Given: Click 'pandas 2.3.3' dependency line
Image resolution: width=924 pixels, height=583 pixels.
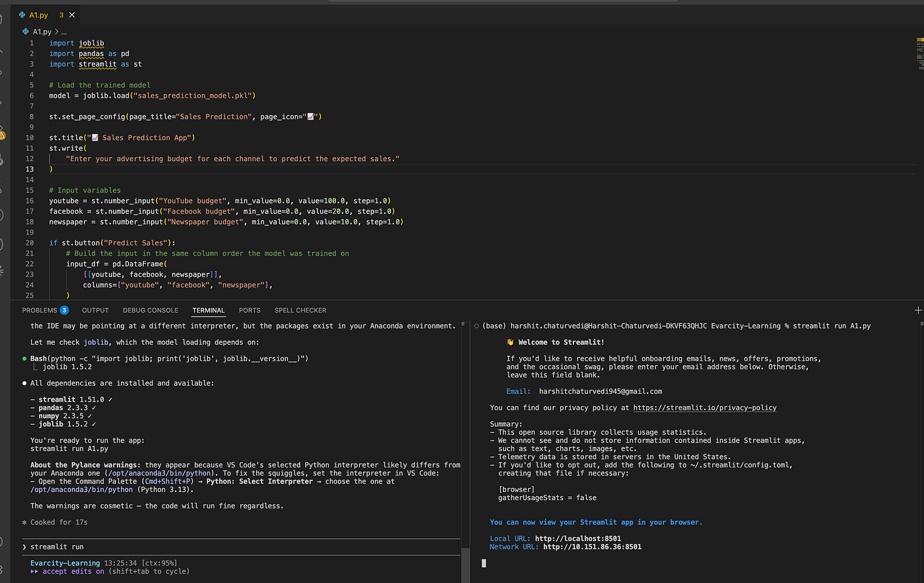Looking at the screenshot, I should click(x=63, y=408).
